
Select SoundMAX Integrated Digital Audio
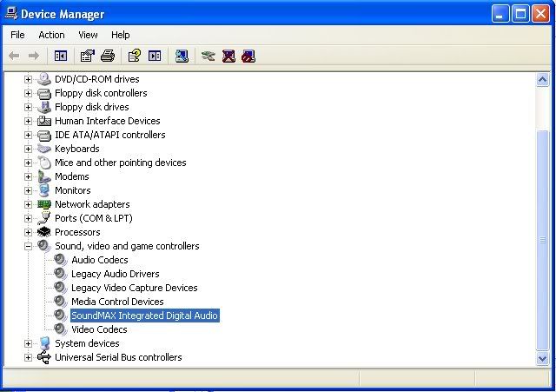(x=145, y=316)
